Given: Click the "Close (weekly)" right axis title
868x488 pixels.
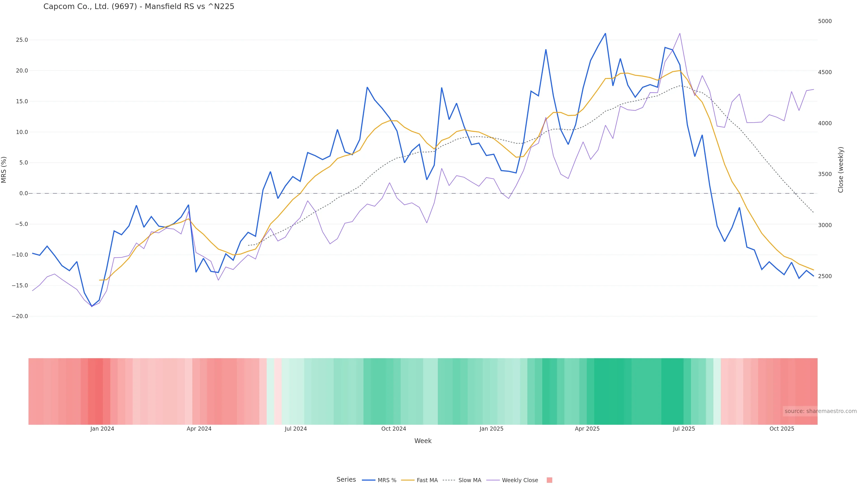Looking at the screenshot, I should pos(841,170).
